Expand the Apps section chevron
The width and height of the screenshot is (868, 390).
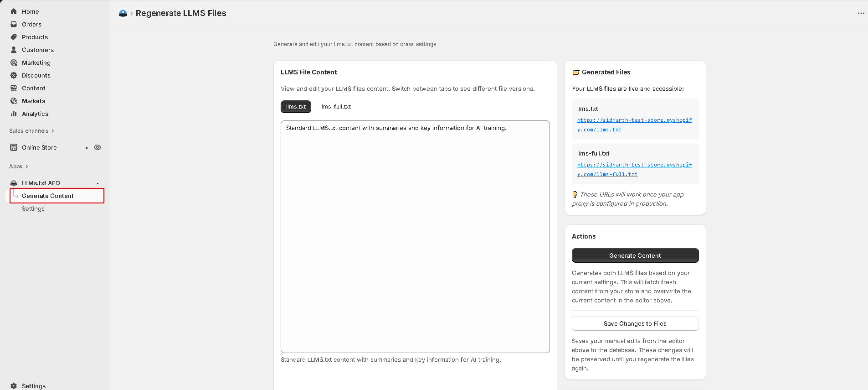pos(27,166)
